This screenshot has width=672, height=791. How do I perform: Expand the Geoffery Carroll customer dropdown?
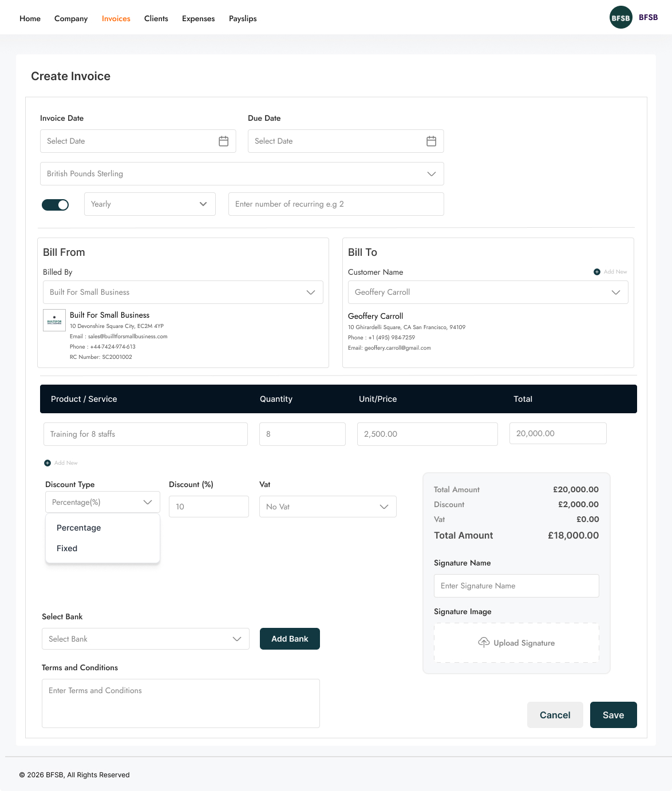pos(488,292)
